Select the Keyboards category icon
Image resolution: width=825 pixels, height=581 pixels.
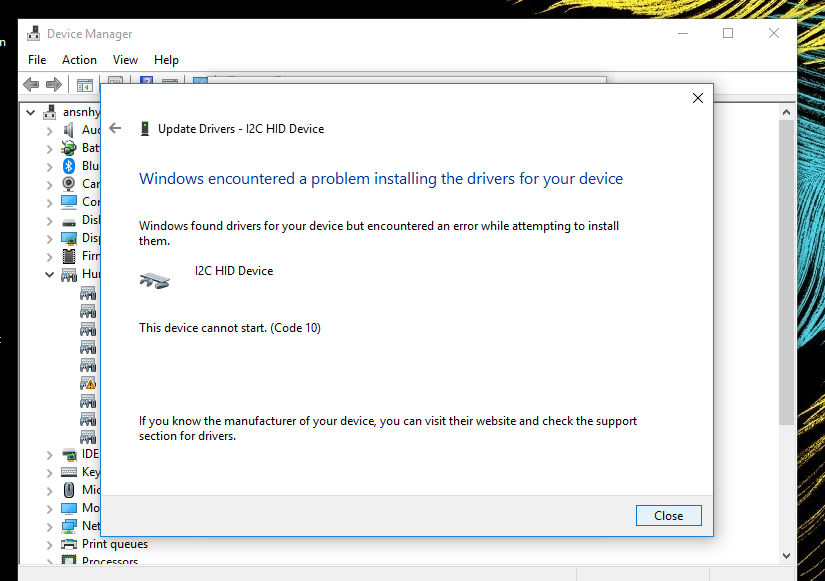click(x=69, y=472)
